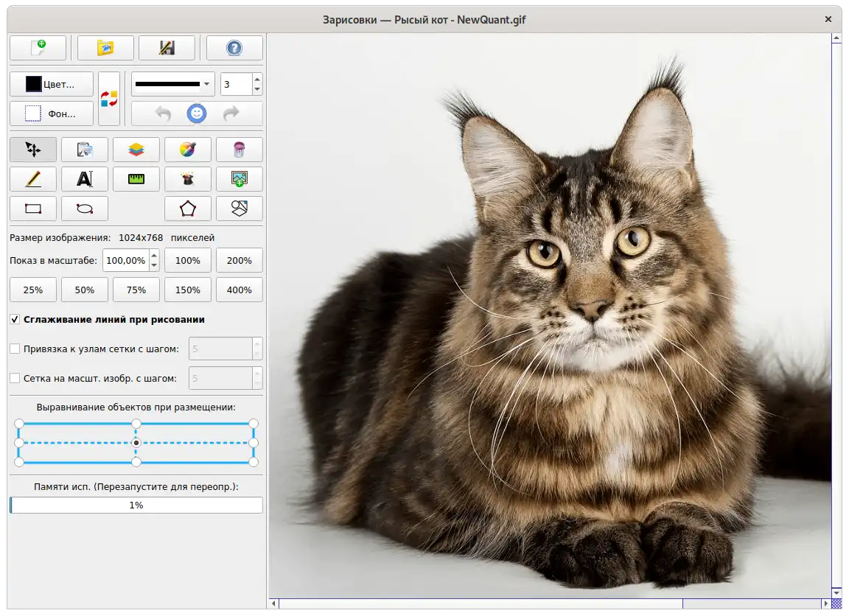The image size is (849, 616).
Task: Select the rectangle shape tool
Action: (33, 209)
